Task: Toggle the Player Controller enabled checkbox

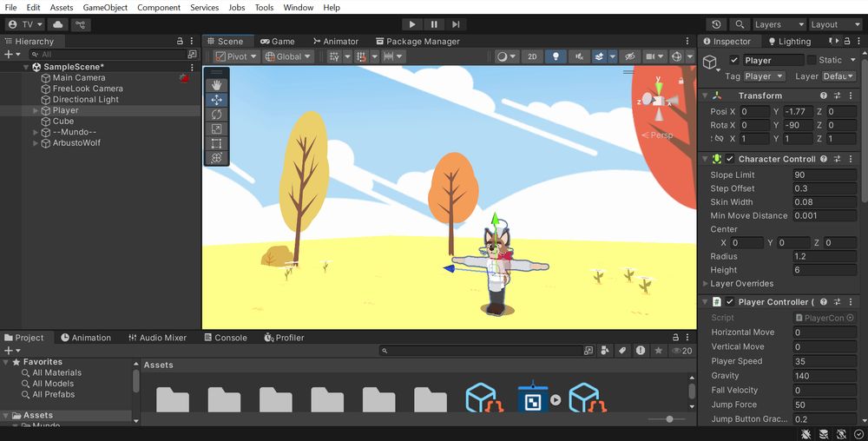Action: pos(730,301)
